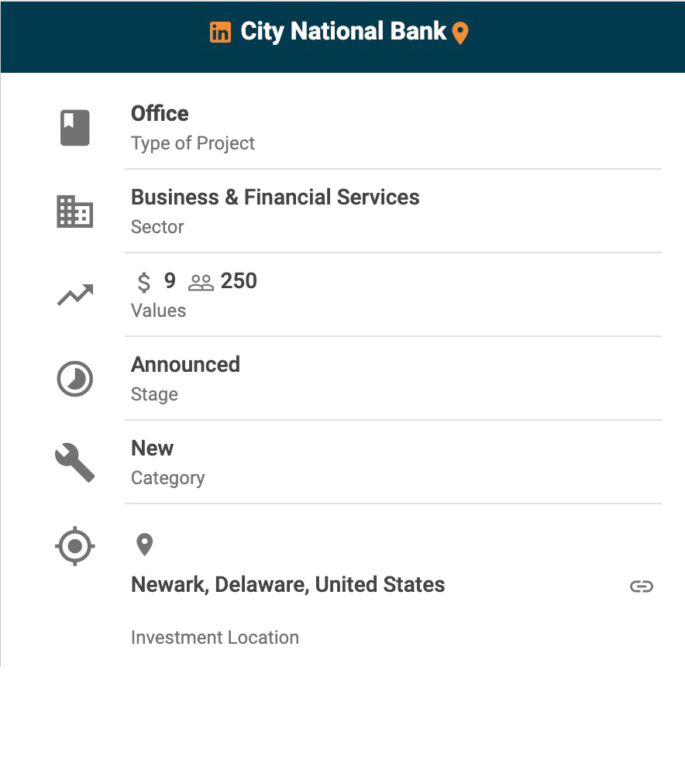Click the people jobs count icon
This screenshot has width=685, height=784.
(201, 283)
